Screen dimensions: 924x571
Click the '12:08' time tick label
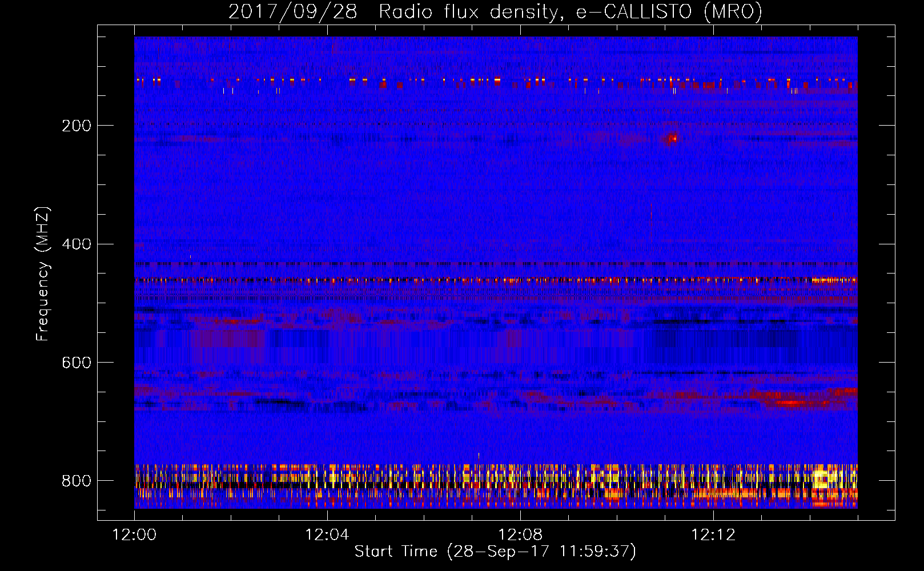[520, 535]
